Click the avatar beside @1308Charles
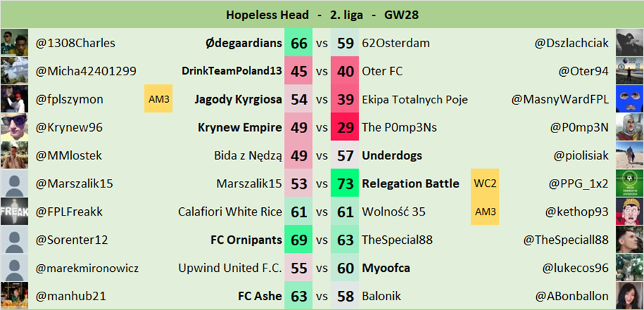Viewport: 644px width, 310px height. click(14, 43)
